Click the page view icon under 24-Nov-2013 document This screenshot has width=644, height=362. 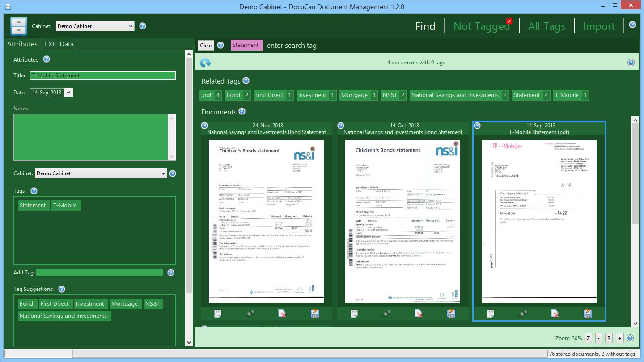click(218, 314)
